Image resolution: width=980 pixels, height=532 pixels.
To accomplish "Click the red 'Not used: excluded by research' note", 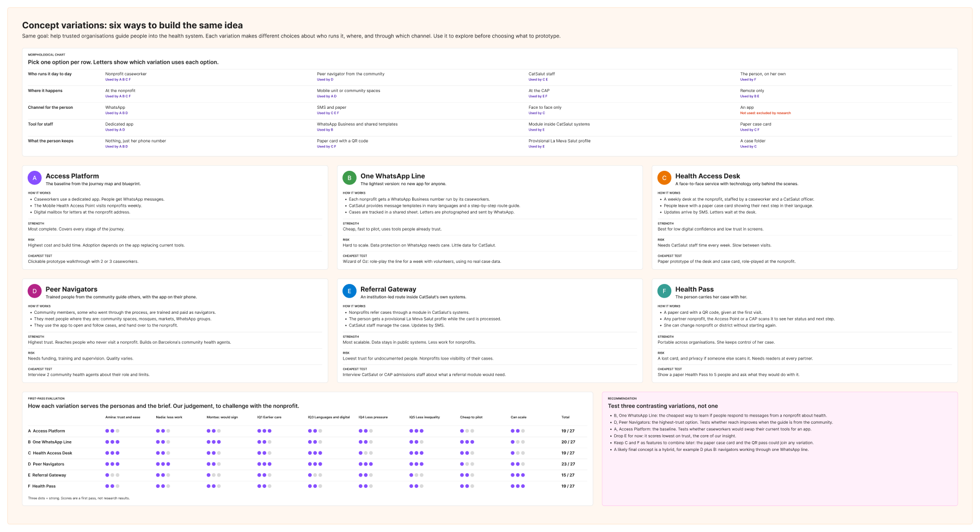I will click(765, 113).
